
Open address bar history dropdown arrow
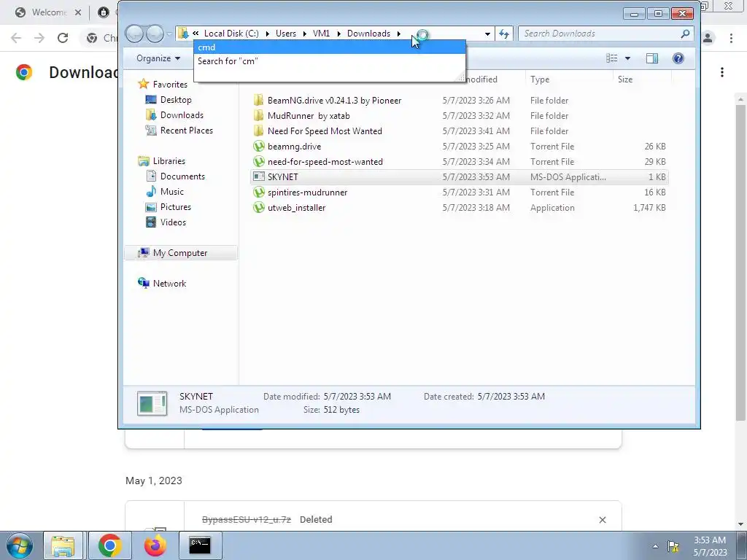(x=487, y=34)
